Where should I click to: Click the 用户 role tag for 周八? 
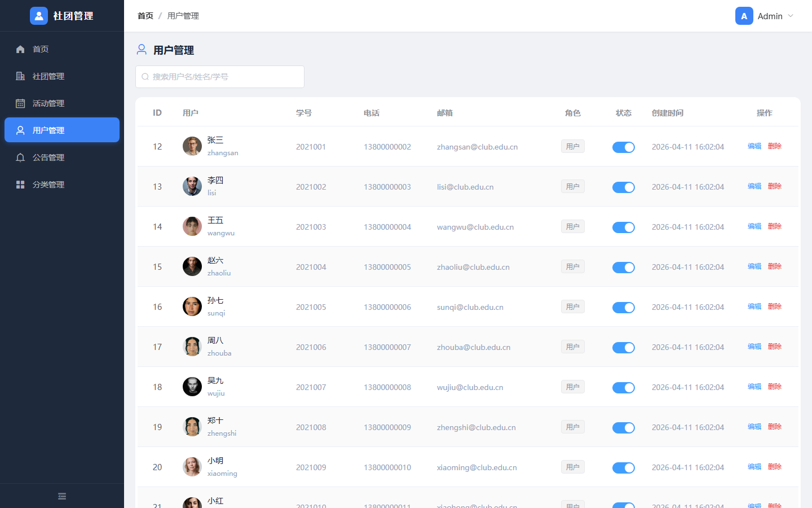(x=573, y=347)
